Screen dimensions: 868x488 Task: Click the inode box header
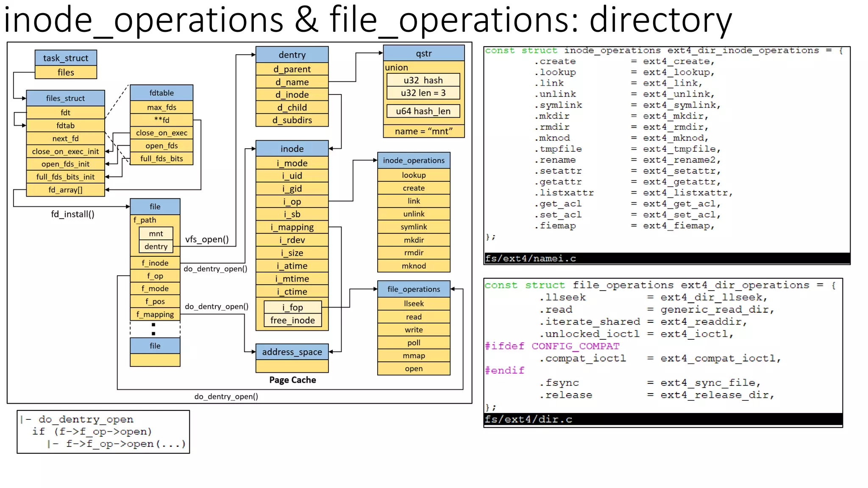click(x=292, y=149)
